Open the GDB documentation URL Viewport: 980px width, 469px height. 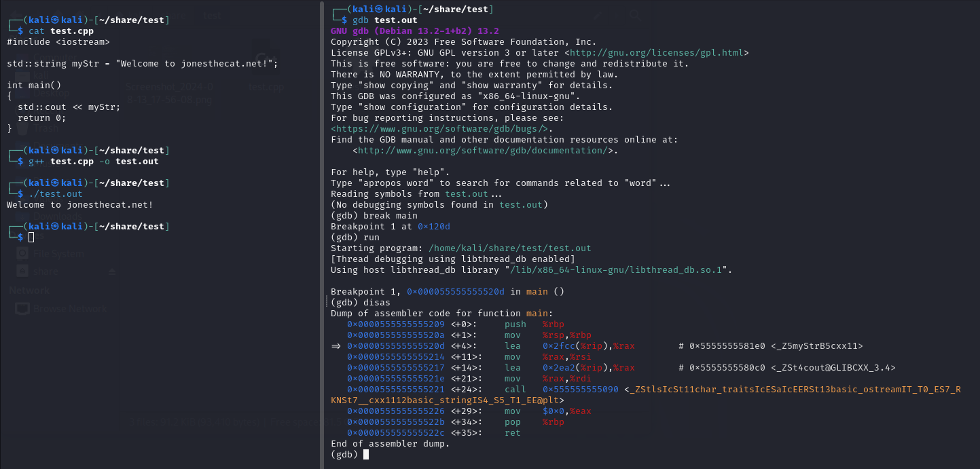pyautogui.click(x=482, y=151)
